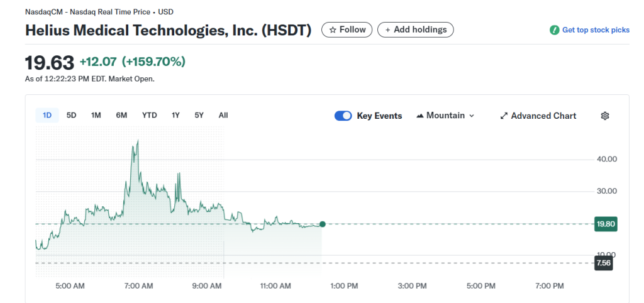
Task: Select the 1D time range tab
Action: (47, 115)
